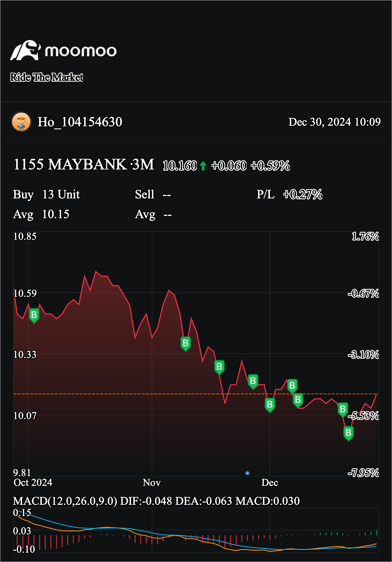Click the 10.59 price axis label
This screenshot has width=392, height=562.
25,293
